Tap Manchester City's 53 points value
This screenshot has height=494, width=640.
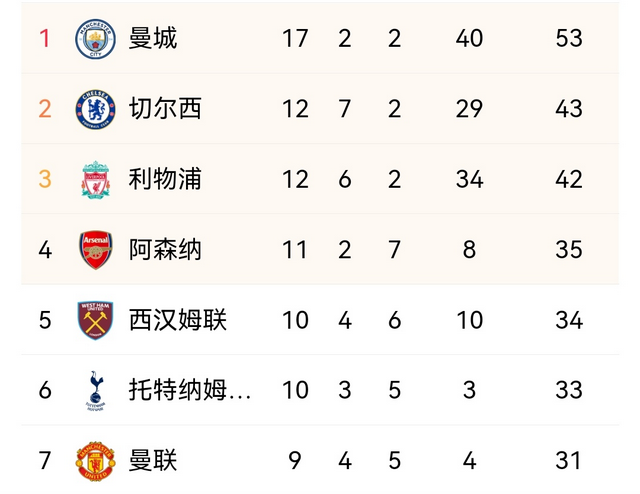[569, 38]
